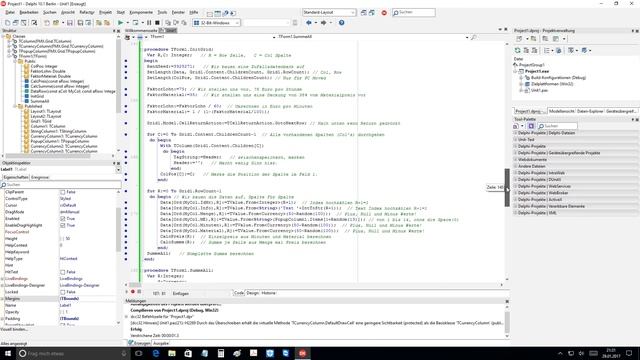Click the IDE Suchen search field
The image size is (640, 360).
(413, 13)
